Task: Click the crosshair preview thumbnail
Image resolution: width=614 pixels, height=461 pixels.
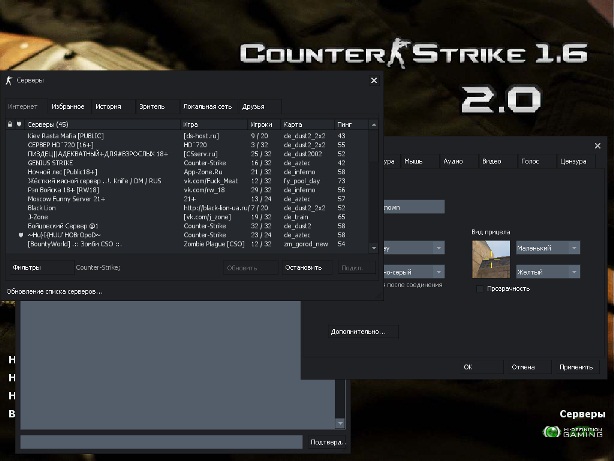Action: pyautogui.click(x=491, y=259)
